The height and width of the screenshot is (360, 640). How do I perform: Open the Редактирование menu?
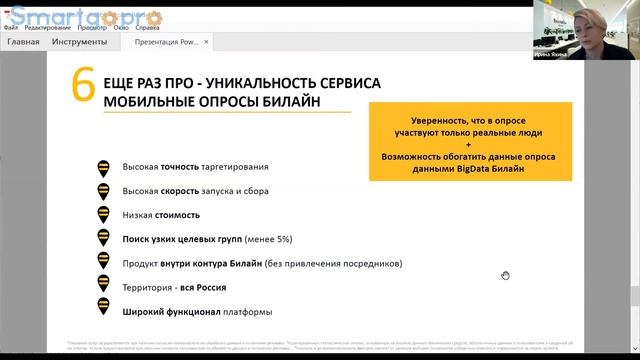click(47, 27)
